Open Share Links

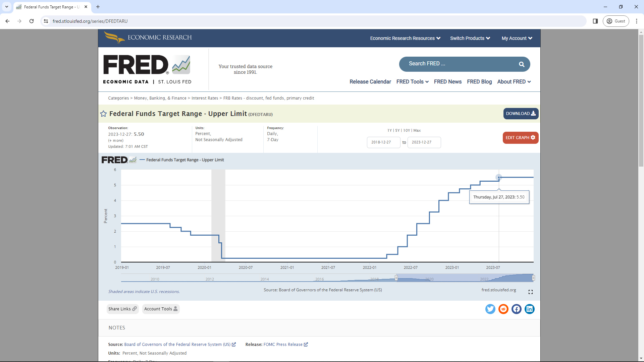(122, 309)
